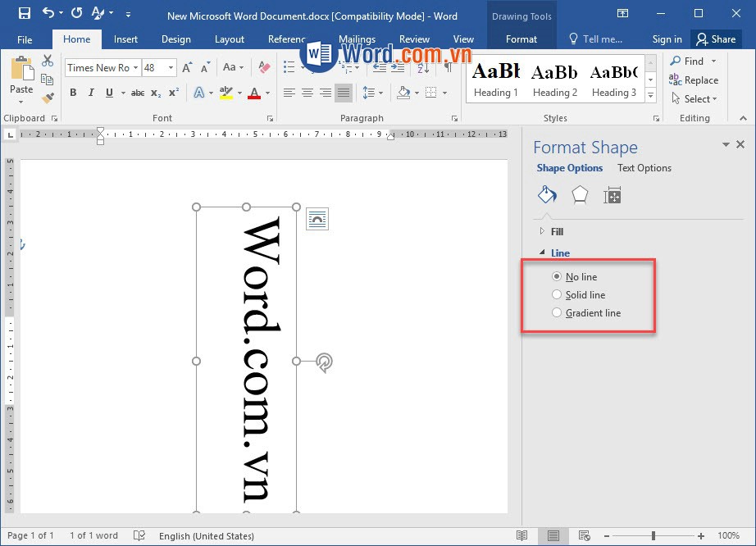Open Effects pentagon tab in Format Shape
The height and width of the screenshot is (546, 756).
[580, 195]
